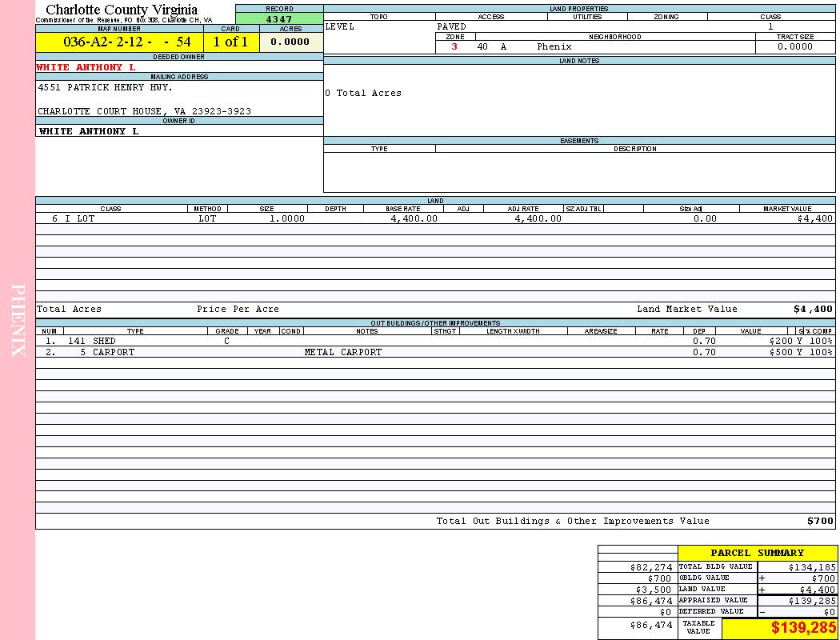Select the red zone number 3
Viewport: 840px width, 640px height.
click(x=454, y=46)
